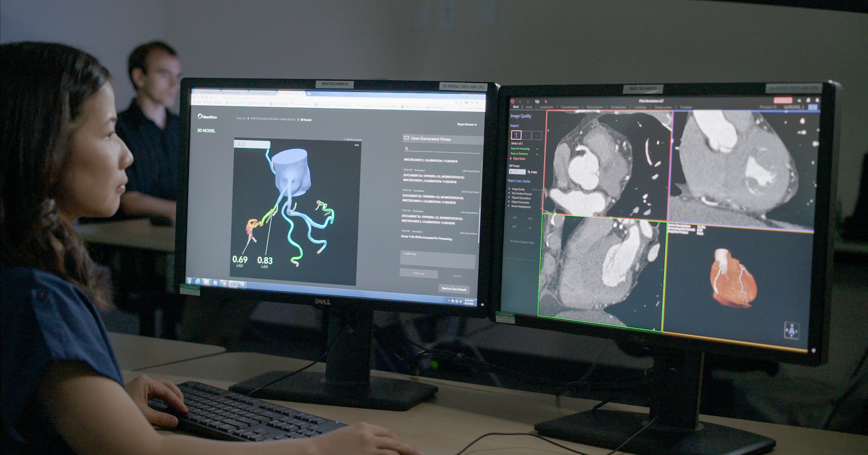Select series 1 in Inspect box

(x=516, y=135)
